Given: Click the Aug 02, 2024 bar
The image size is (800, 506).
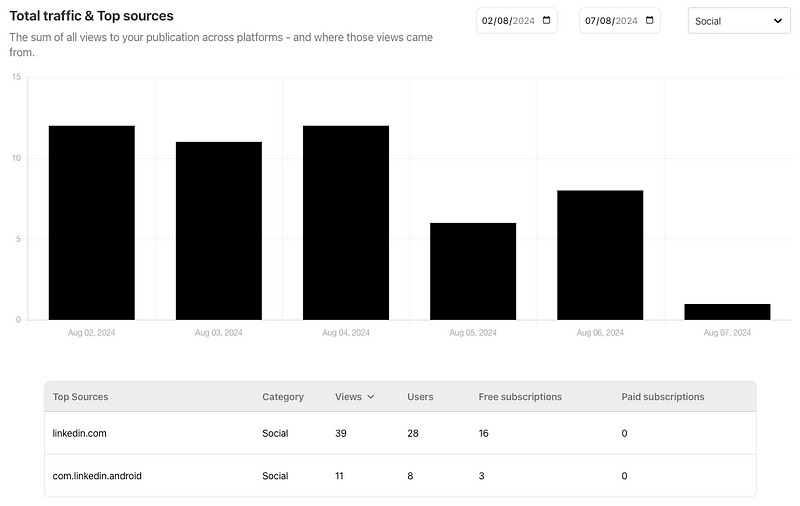Looking at the screenshot, I should (92, 223).
